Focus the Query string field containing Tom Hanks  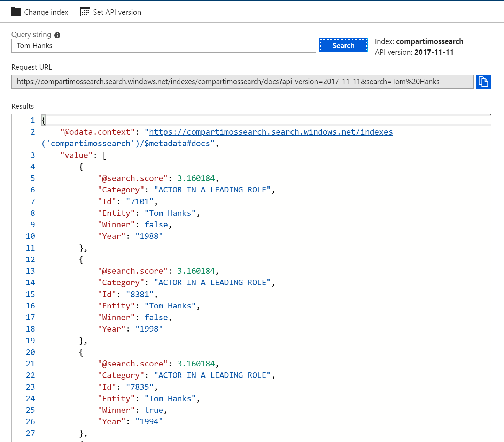point(164,46)
